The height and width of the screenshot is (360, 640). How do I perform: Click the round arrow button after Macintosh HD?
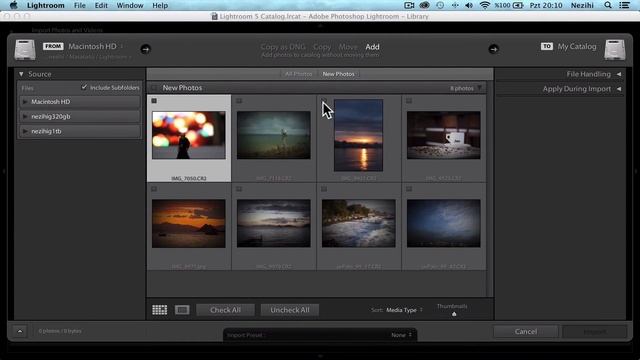[x=145, y=49]
